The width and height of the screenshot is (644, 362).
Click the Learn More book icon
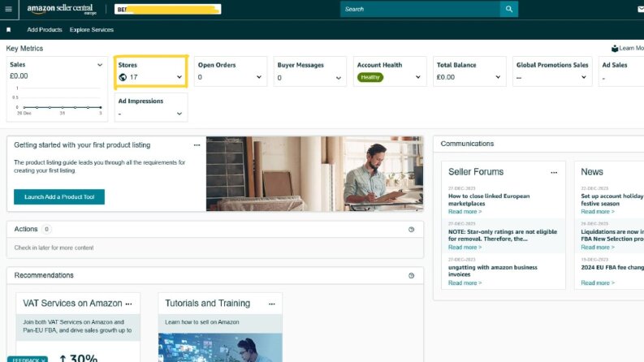615,49
